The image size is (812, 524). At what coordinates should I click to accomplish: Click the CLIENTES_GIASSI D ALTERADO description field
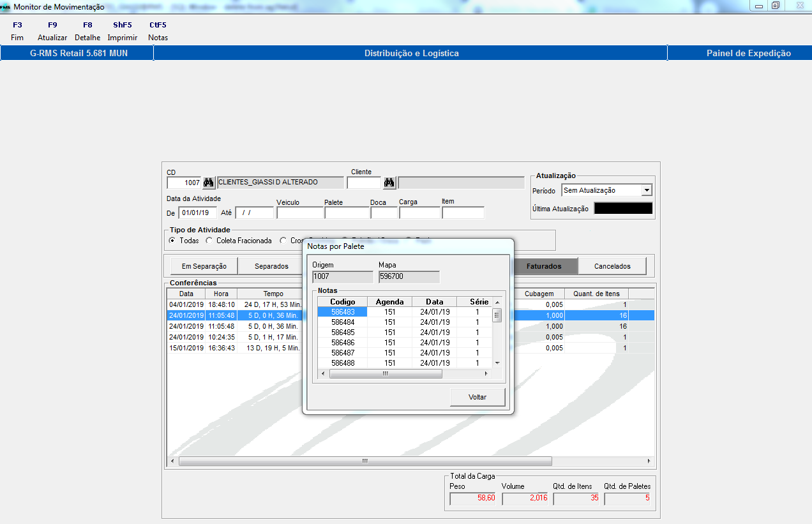click(x=281, y=183)
